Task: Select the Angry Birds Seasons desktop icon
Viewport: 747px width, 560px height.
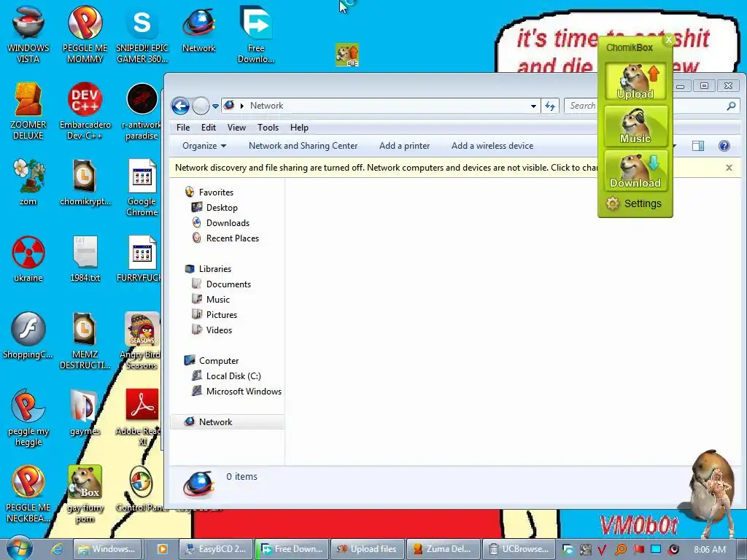Action: [141, 341]
